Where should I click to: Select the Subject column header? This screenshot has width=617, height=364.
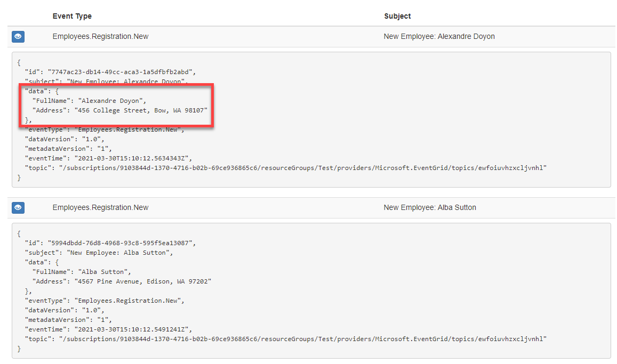tap(397, 16)
